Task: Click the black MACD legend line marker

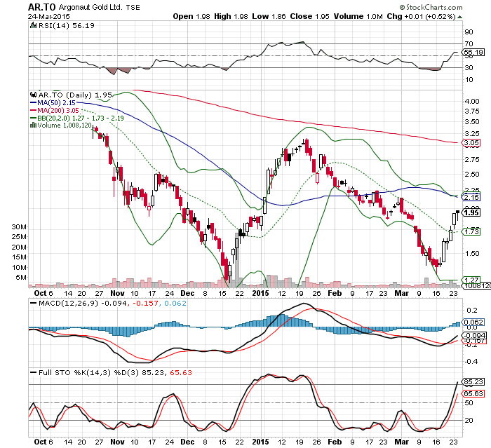Action: point(33,304)
